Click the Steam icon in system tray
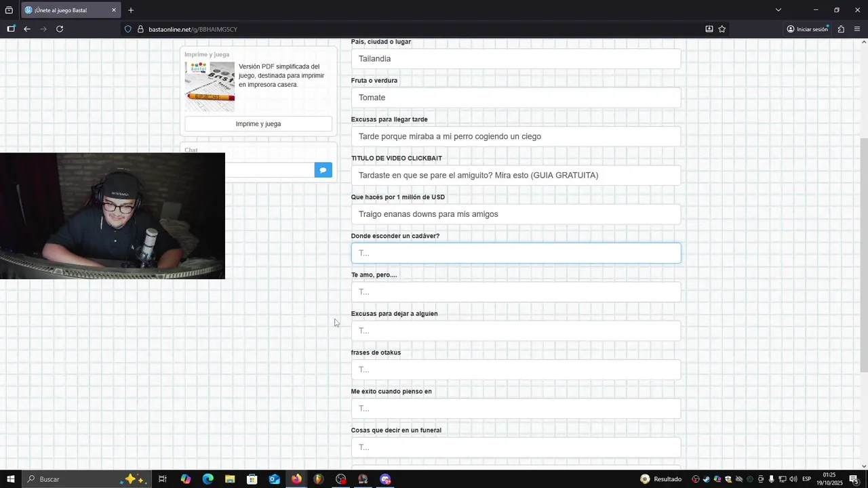 click(x=707, y=479)
